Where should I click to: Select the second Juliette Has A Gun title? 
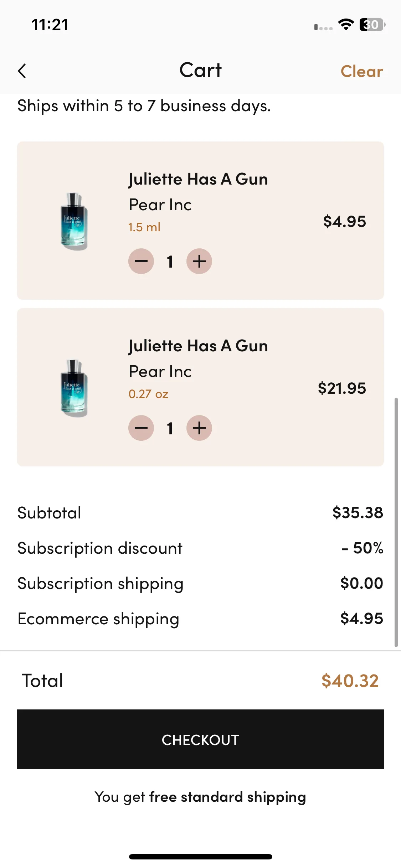point(198,346)
